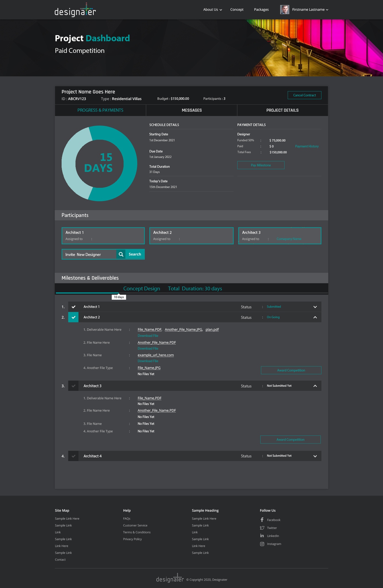
Task: Click Award Competition under Architect 3
Action: point(291,440)
